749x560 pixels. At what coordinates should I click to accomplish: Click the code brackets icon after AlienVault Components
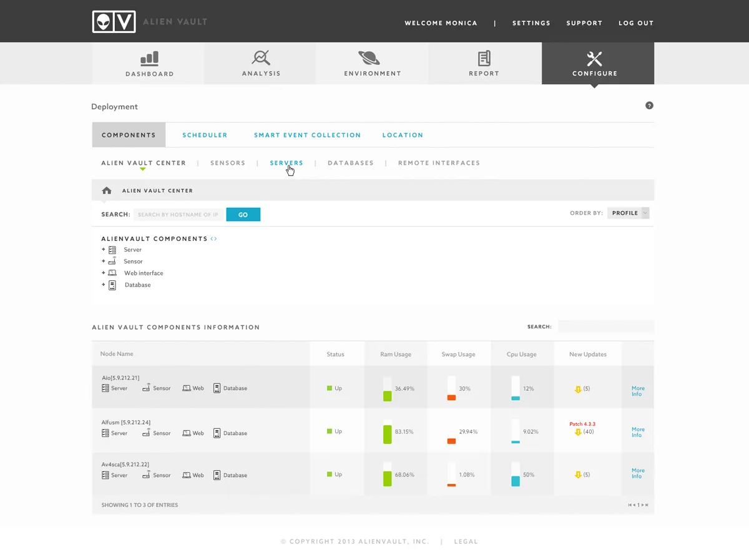[x=214, y=238]
